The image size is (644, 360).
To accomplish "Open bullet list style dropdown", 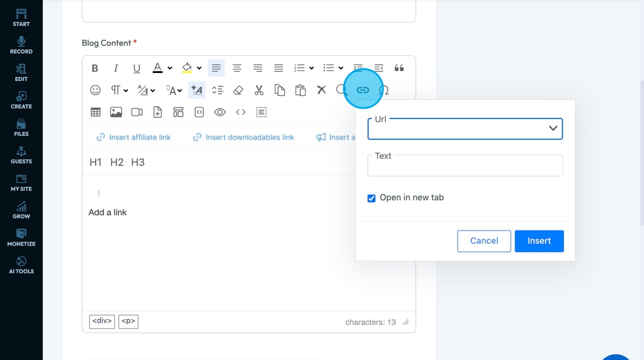I will point(341,68).
